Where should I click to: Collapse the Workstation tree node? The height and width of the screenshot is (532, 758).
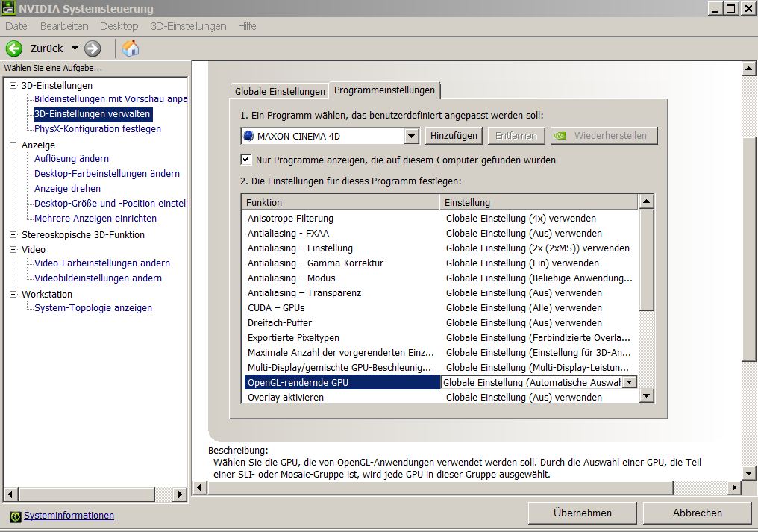point(13,294)
